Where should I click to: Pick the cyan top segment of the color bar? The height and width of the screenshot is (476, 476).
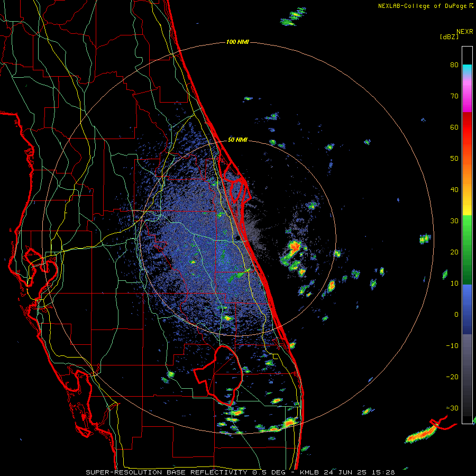[467, 69]
